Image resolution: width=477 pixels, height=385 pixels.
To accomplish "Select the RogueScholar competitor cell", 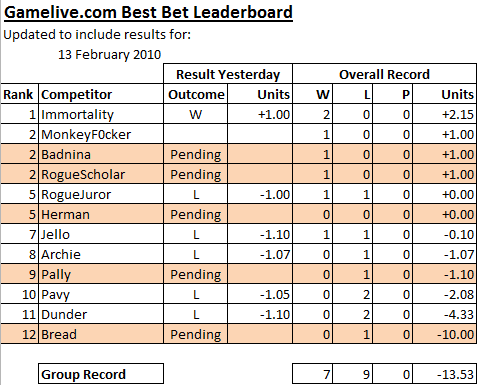I will (x=101, y=174).
